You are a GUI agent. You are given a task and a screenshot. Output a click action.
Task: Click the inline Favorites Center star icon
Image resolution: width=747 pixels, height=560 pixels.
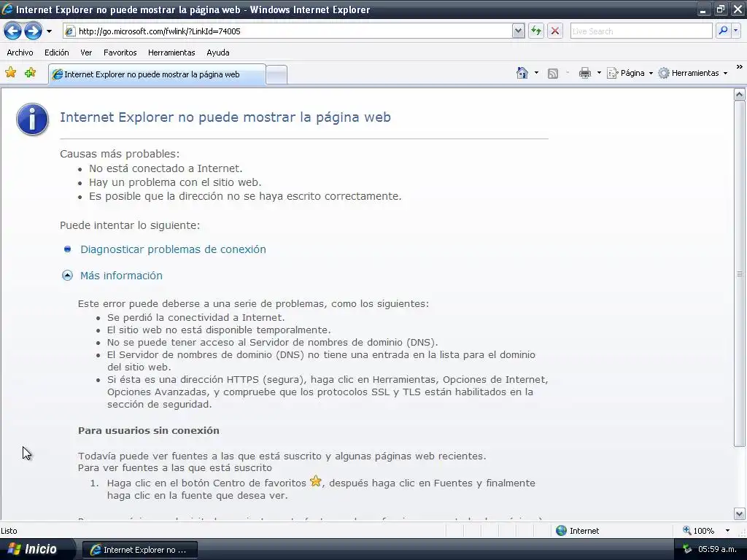315,481
